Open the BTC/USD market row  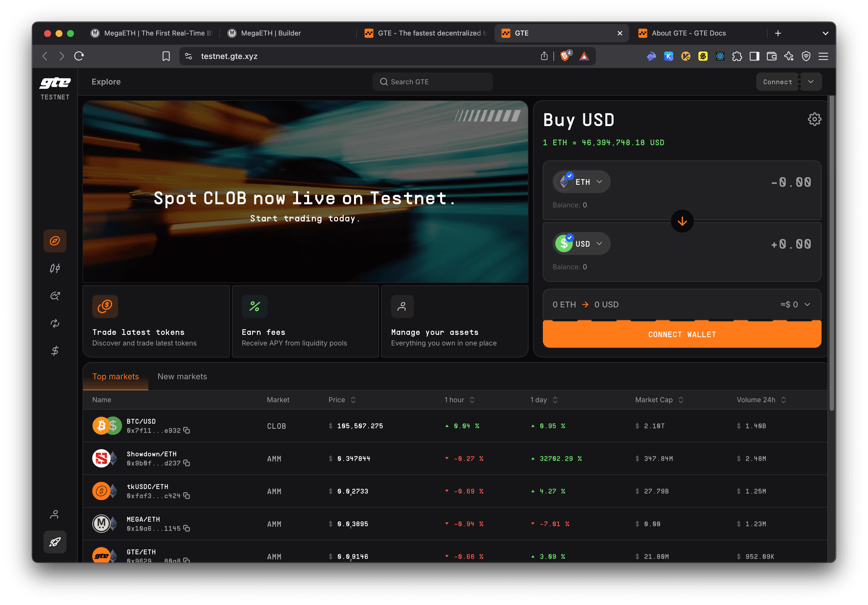click(x=455, y=426)
